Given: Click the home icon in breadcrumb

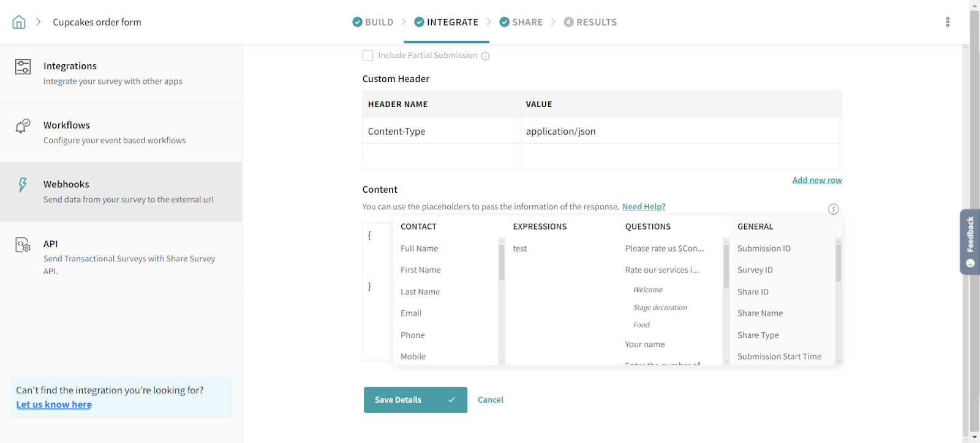Looking at the screenshot, I should tap(19, 22).
